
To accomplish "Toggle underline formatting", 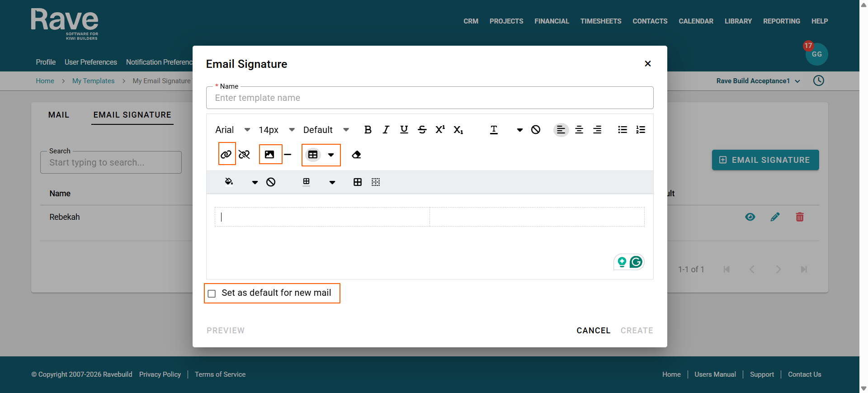I will coord(404,130).
